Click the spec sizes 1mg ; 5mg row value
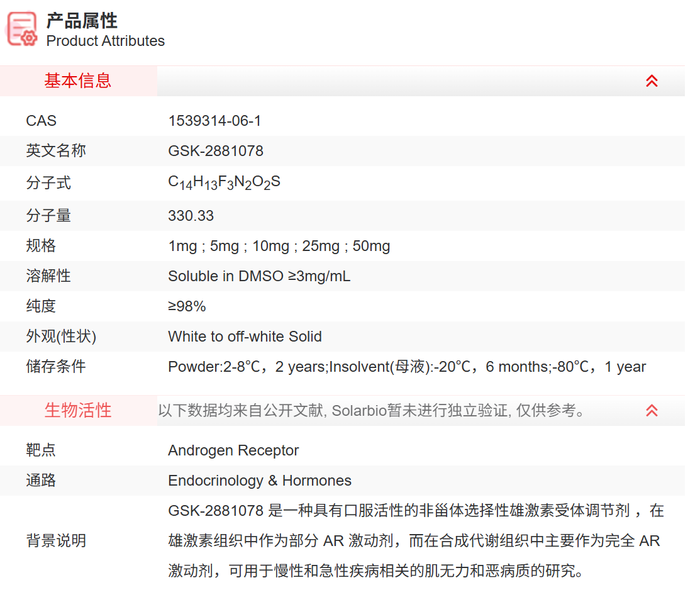The image size is (700, 602). 279,246
